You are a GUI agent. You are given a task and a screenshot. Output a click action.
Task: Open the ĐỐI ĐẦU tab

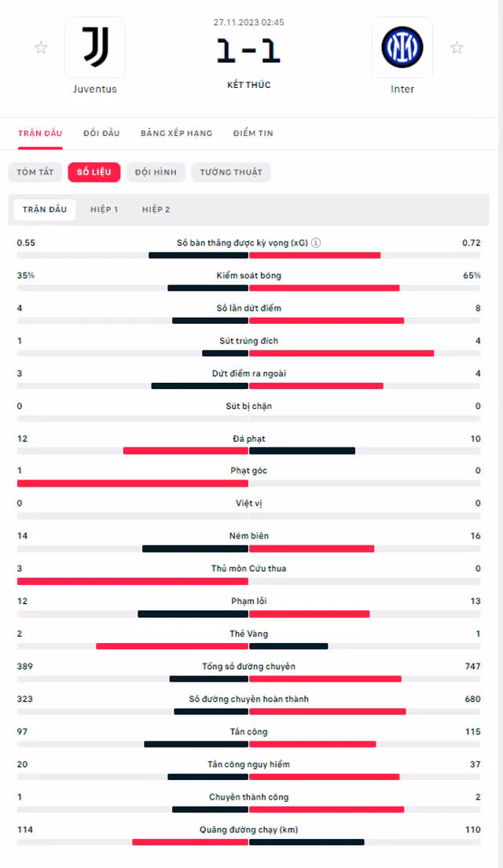click(101, 134)
